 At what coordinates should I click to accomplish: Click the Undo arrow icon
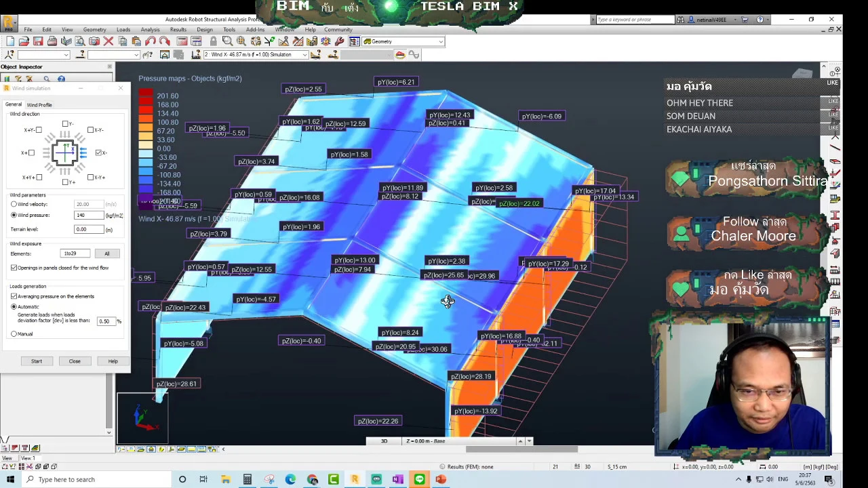pos(151,41)
